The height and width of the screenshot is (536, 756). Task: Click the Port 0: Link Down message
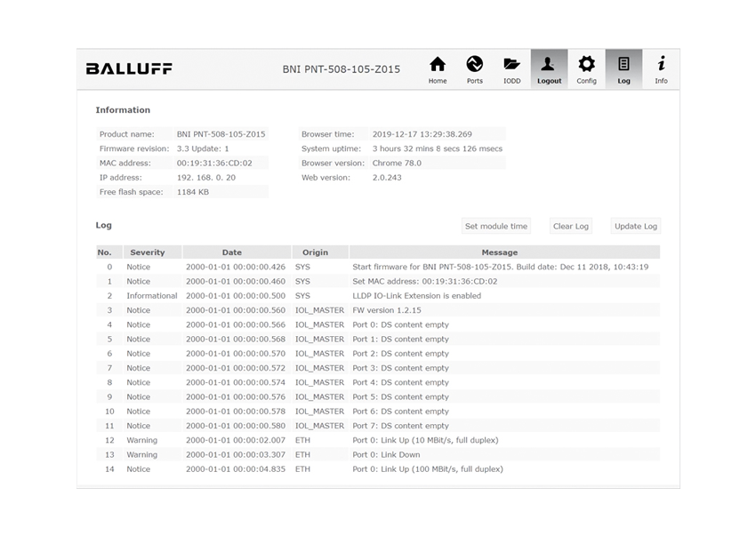tap(386, 454)
